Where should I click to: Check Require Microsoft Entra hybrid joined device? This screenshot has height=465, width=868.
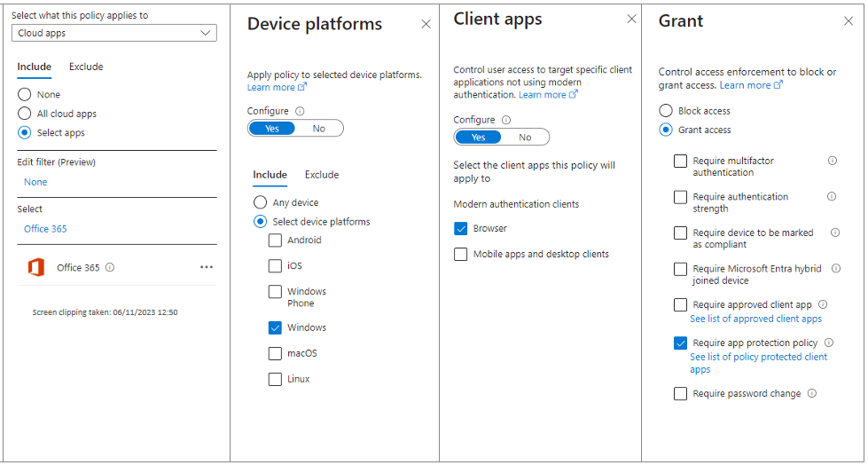[680, 270]
